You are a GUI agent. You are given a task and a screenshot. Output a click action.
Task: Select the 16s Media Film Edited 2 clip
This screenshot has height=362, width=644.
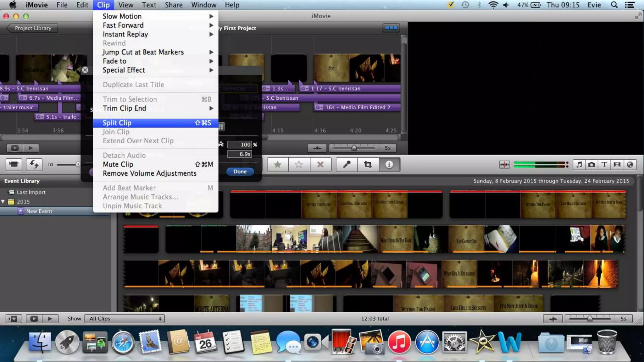[357, 107]
